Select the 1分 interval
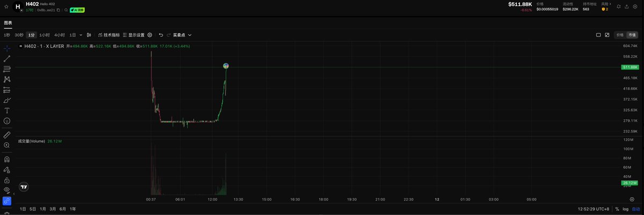644x215 pixels. (x=32, y=35)
